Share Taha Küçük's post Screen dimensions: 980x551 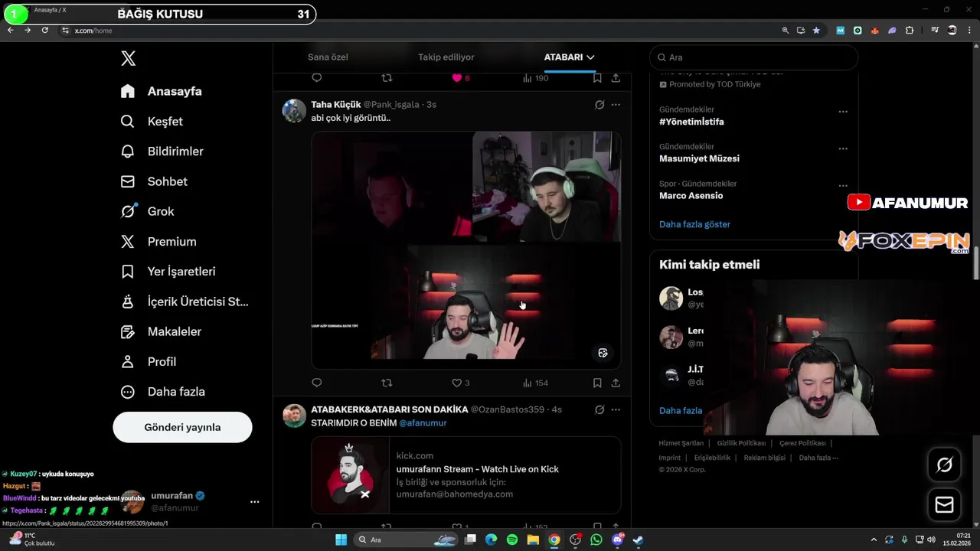coord(616,383)
